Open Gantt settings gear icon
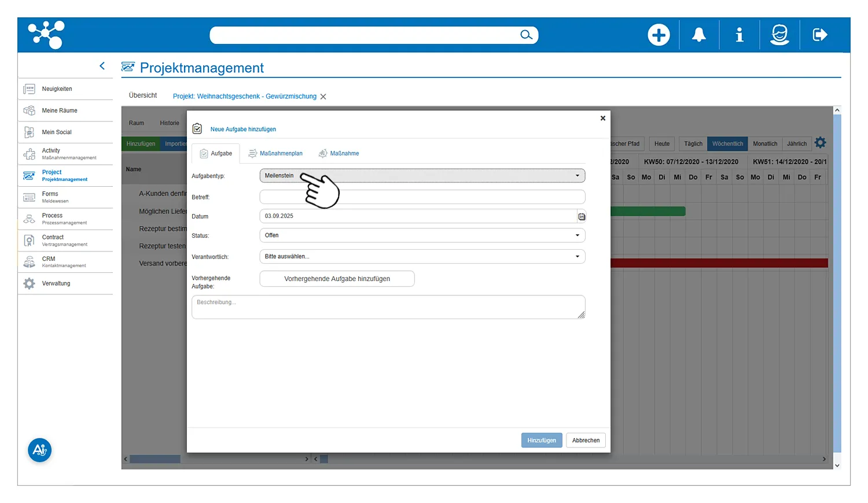Image resolution: width=868 pixels, height=503 pixels. (x=820, y=143)
